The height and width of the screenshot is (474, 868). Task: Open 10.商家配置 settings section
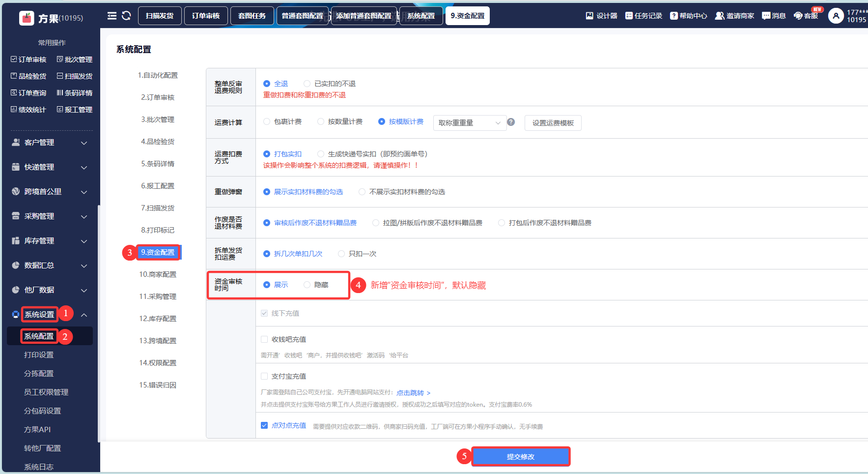pyautogui.click(x=158, y=274)
